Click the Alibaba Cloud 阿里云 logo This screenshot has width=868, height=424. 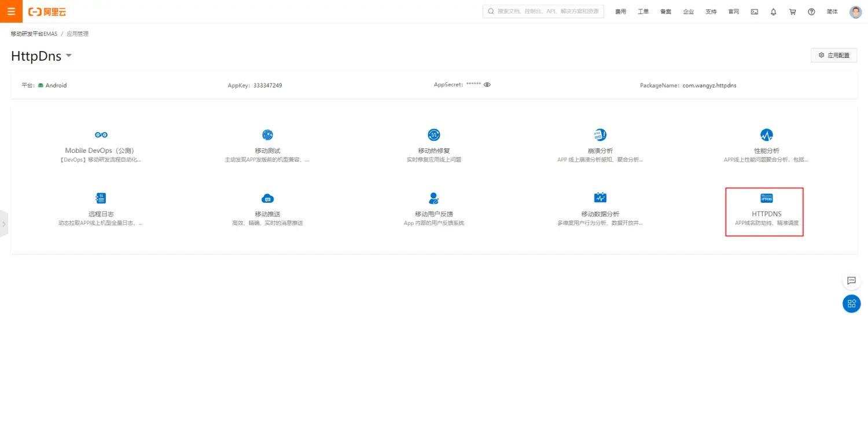[47, 12]
